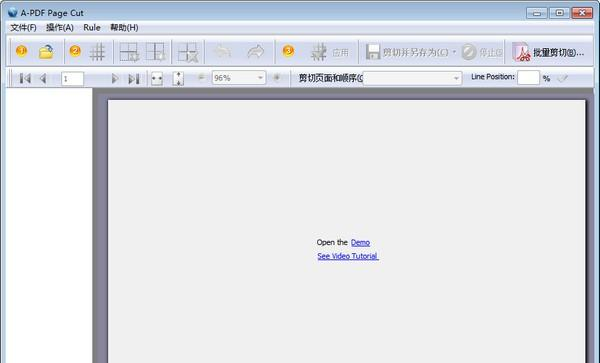Image resolution: width=600 pixels, height=363 pixels.
Task: Minimize the A-PDF Page Cut window
Action: pyautogui.click(x=536, y=13)
